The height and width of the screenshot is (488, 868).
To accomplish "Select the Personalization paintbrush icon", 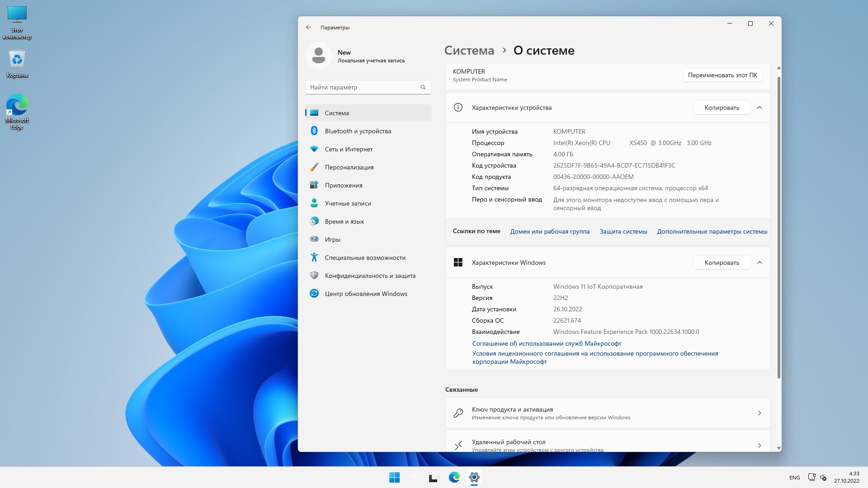I will [x=314, y=167].
